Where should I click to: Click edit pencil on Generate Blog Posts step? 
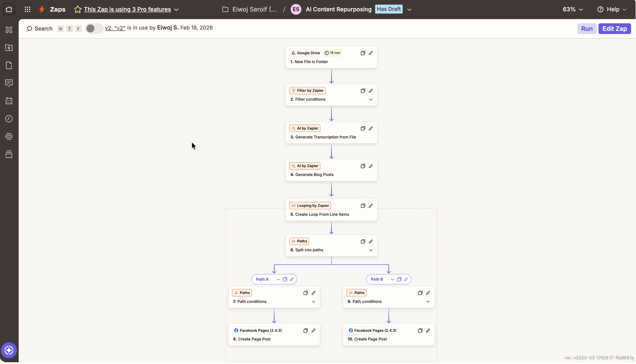point(371,166)
